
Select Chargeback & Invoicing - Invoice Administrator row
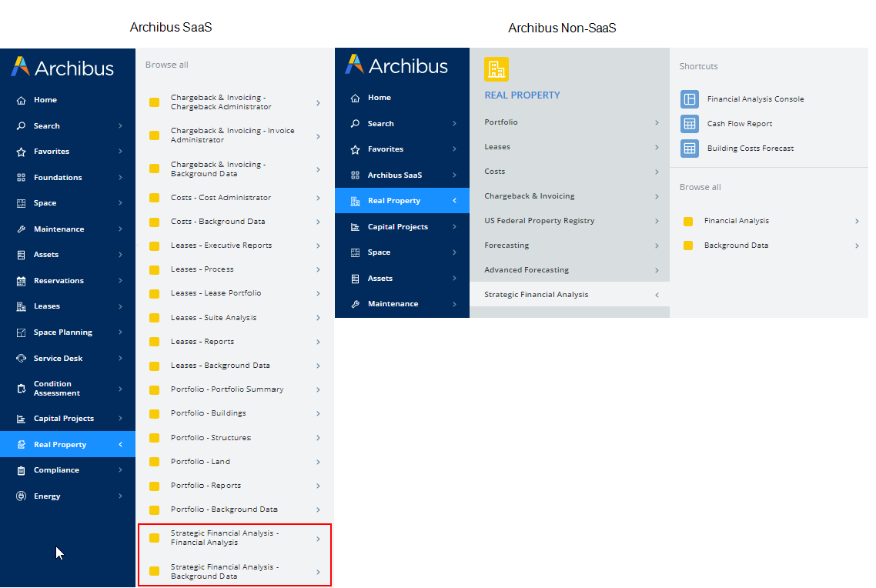coord(235,135)
